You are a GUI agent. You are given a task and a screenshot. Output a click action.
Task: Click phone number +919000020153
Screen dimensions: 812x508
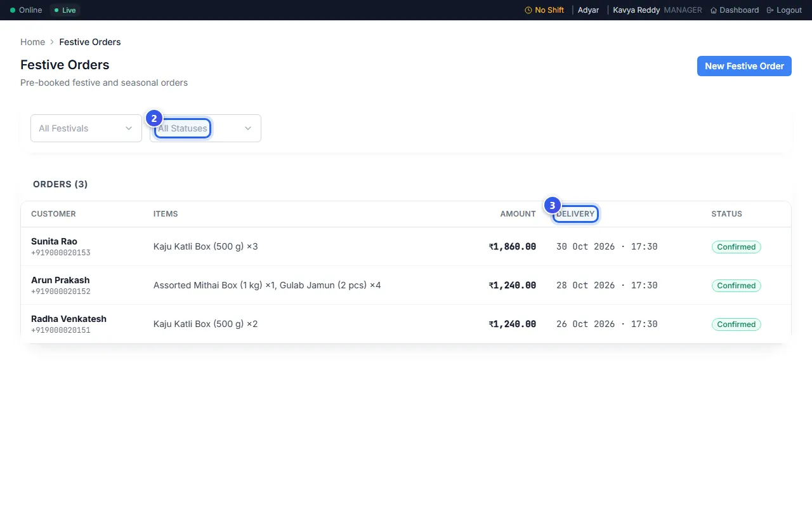(x=61, y=253)
